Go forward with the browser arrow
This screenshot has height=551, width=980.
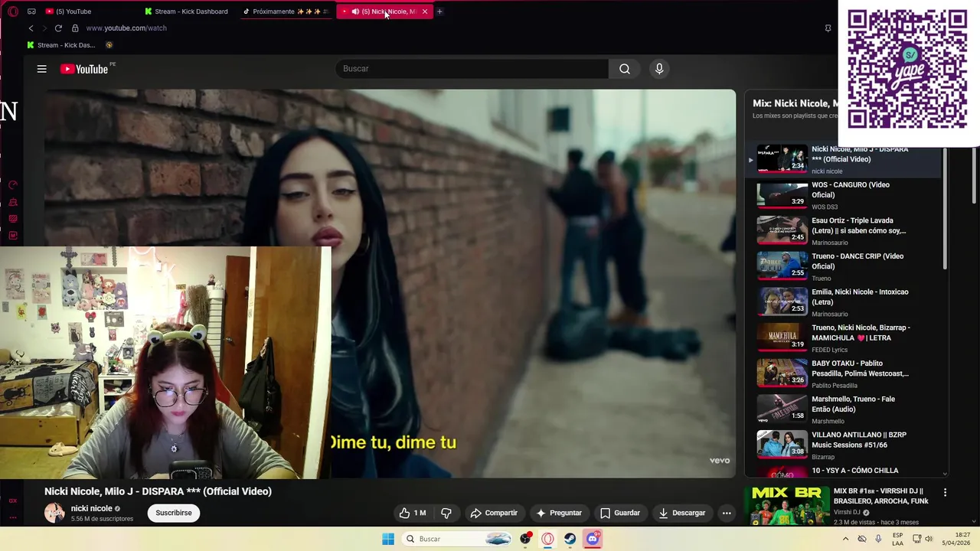(x=44, y=28)
